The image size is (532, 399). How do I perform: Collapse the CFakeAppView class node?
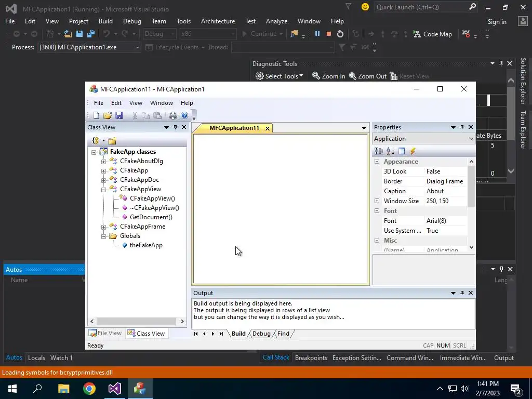point(103,190)
